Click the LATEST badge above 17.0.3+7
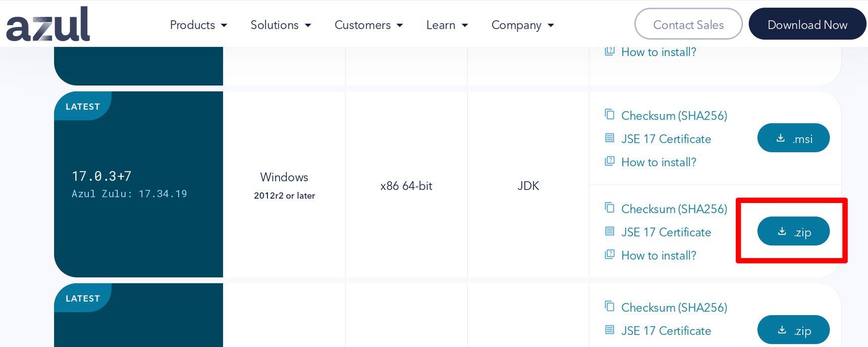The width and height of the screenshot is (868, 347). (83, 106)
